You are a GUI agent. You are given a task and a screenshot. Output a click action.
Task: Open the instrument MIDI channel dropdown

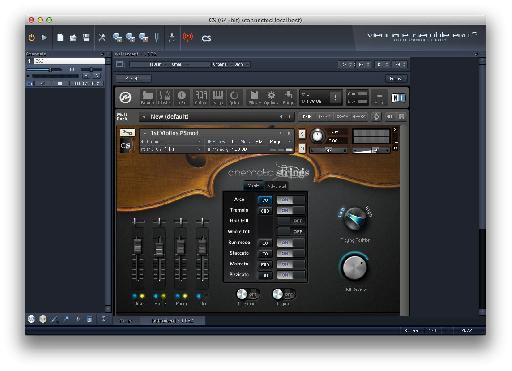(x=171, y=149)
